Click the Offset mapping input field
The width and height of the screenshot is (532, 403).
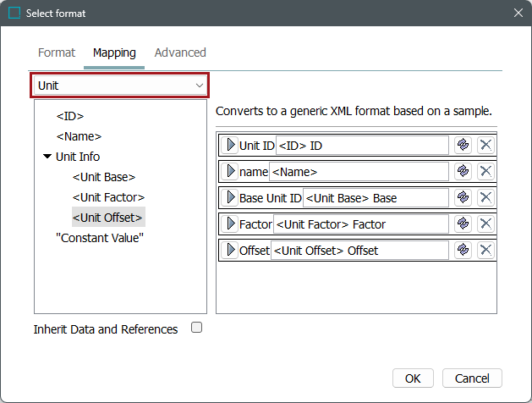(359, 250)
